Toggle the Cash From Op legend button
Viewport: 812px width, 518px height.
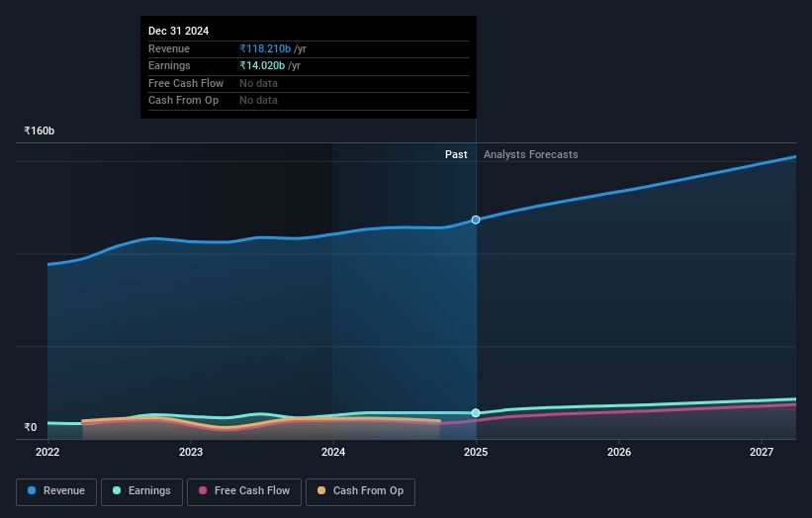tap(360, 491)
